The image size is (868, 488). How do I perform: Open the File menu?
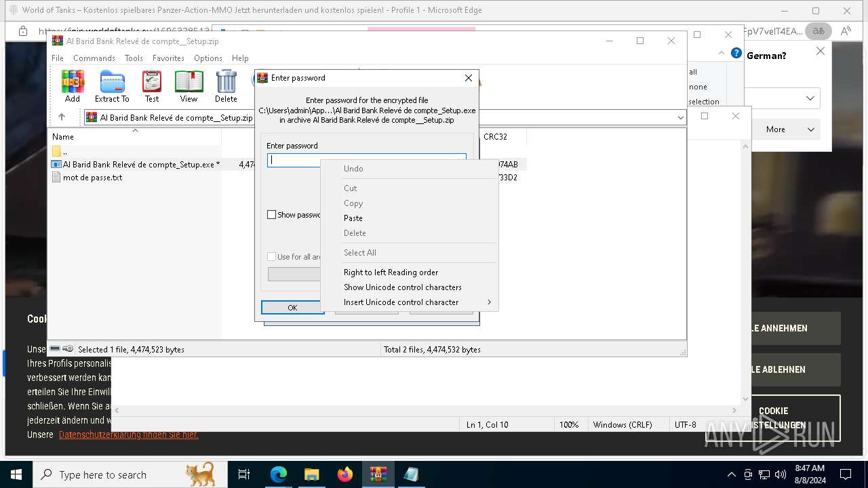58,58
